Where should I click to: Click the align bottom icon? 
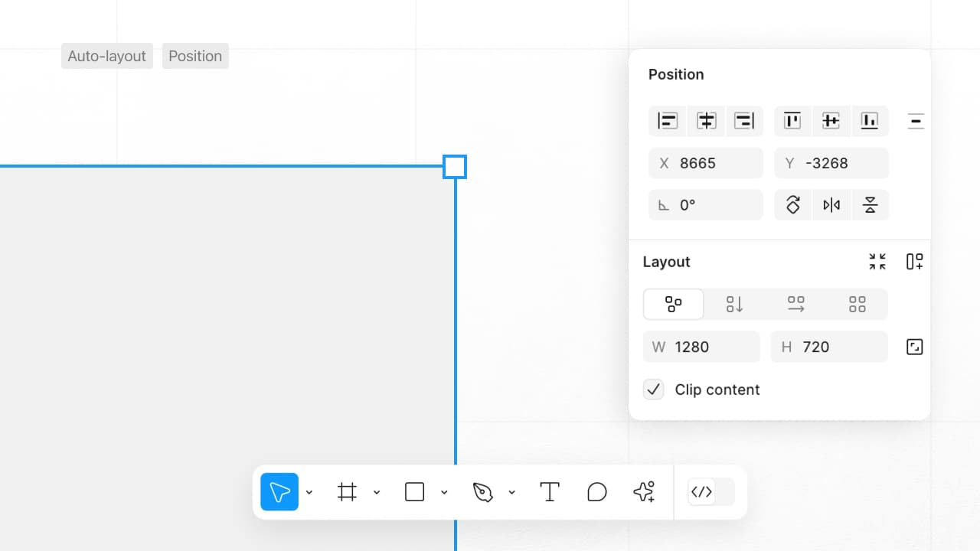pyautogui.click(x=869, y=121)
